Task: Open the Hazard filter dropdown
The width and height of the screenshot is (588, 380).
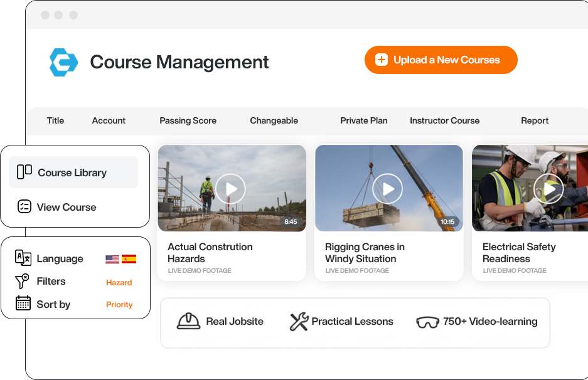Action: tap(119, 282)
